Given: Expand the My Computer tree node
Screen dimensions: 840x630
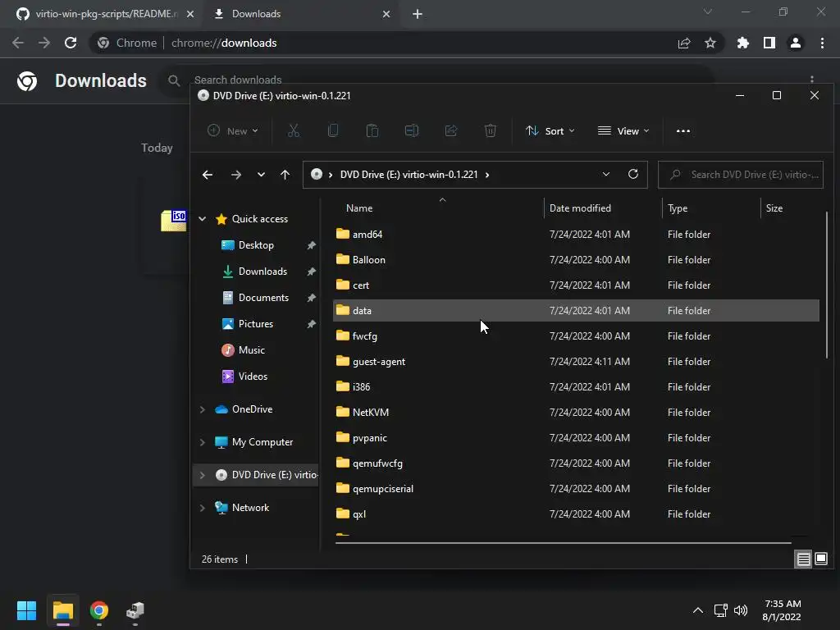Looking at the screenshot, I should (202, 442).
